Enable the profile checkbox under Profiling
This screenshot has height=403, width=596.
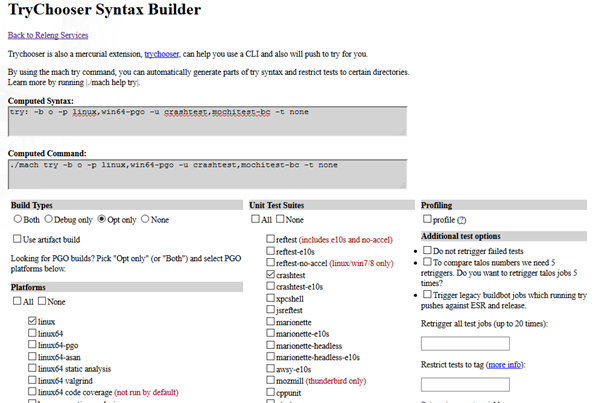click(x=427, y=219)
